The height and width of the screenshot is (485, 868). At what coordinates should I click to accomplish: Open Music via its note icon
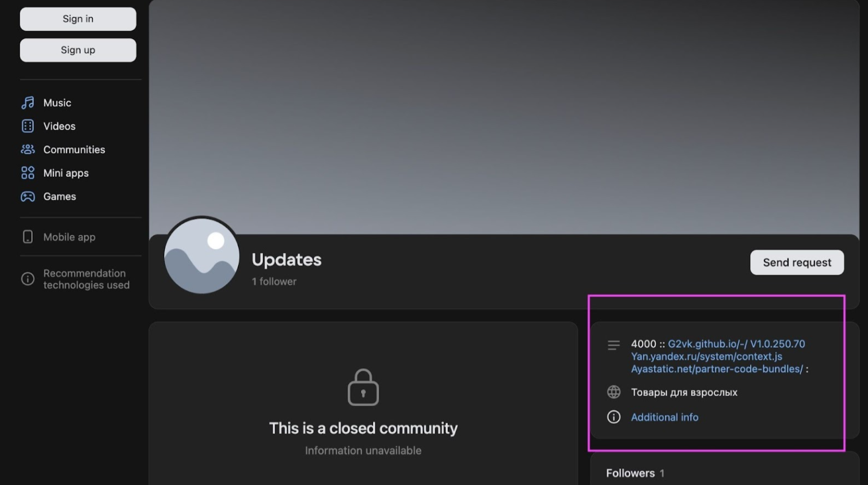28,103
